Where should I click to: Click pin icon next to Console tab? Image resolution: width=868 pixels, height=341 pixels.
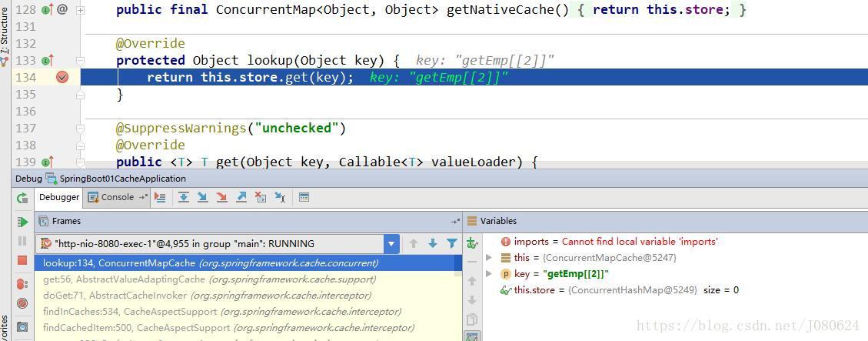143,197
